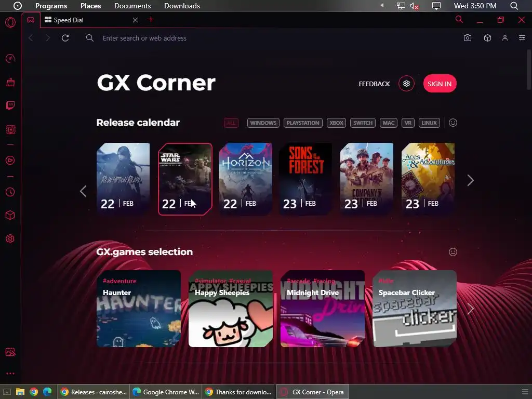Switch to Google Chrome W... taskbar window

[x=166, y=392]
